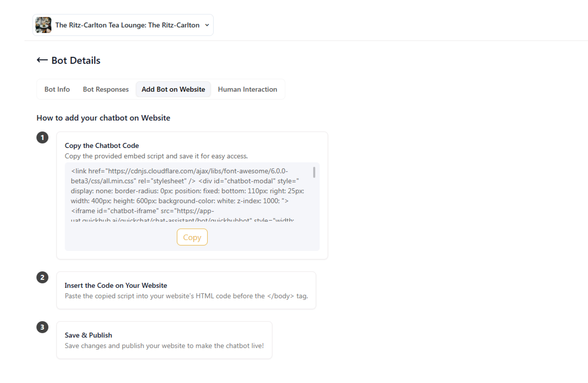Select the Add Bot on Website tab
Viewport: 588px width, 383px height.
[173, 89]
